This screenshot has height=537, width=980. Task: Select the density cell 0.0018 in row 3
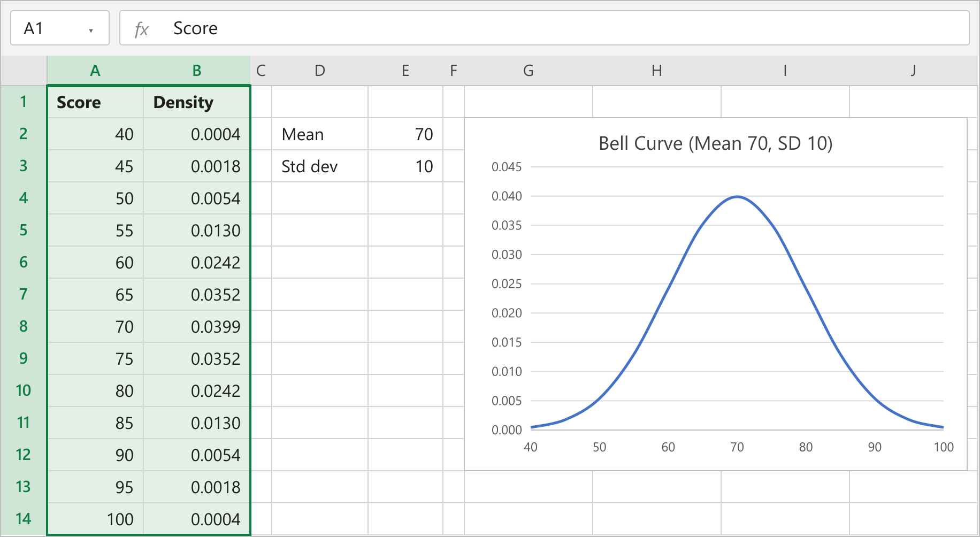click(197, 166)
